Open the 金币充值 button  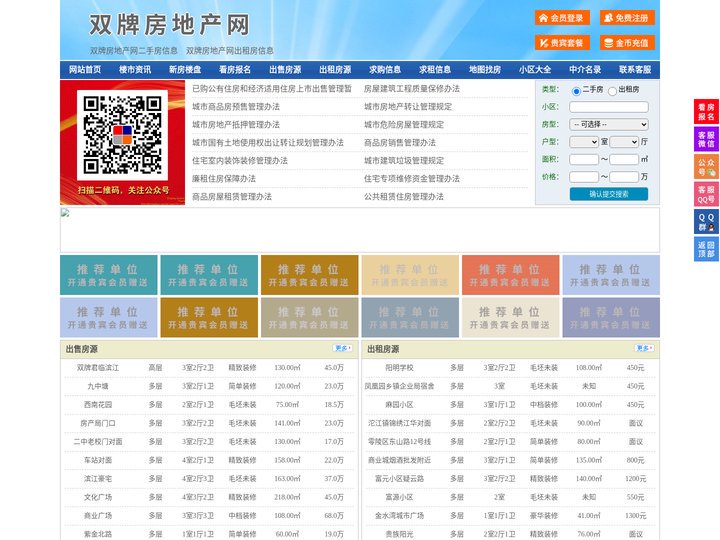[x=627, y=43]
